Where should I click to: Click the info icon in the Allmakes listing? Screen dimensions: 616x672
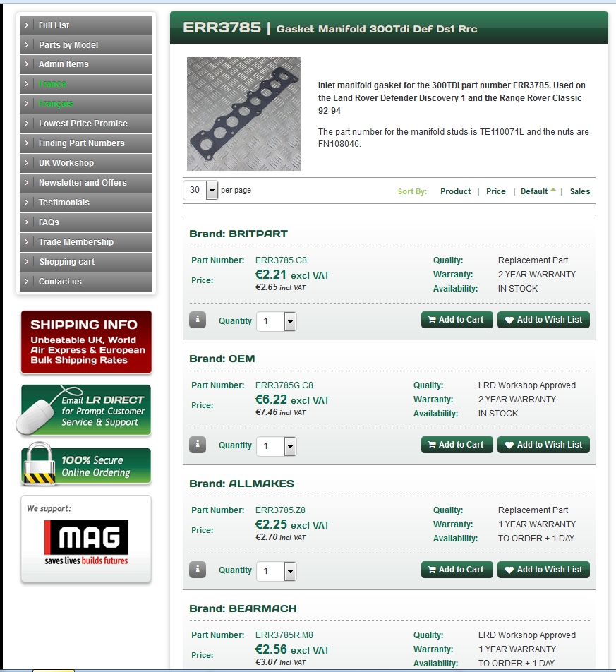tap(198, 570)
